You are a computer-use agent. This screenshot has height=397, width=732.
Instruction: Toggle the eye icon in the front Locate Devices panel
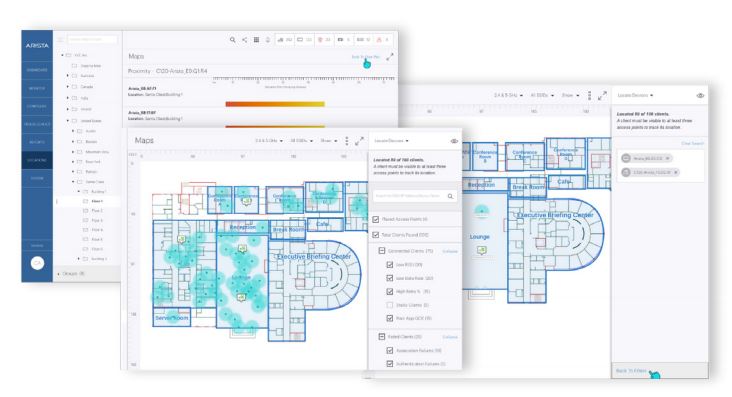[454, 141]
